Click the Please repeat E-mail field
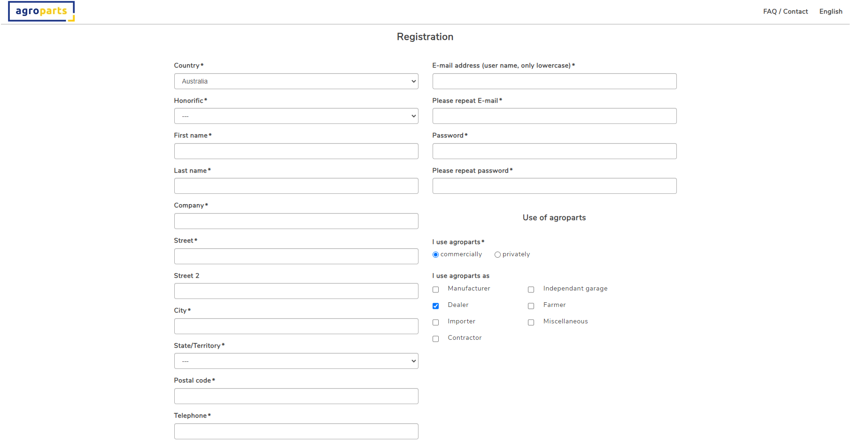Screen dimensions: 868x444 point(554,116)
